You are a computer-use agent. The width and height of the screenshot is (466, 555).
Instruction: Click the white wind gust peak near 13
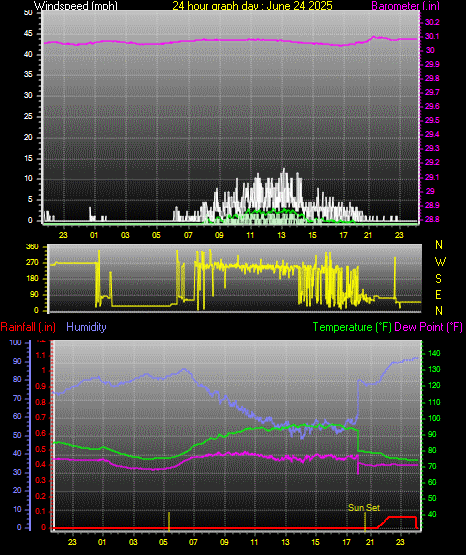point(283,172)
